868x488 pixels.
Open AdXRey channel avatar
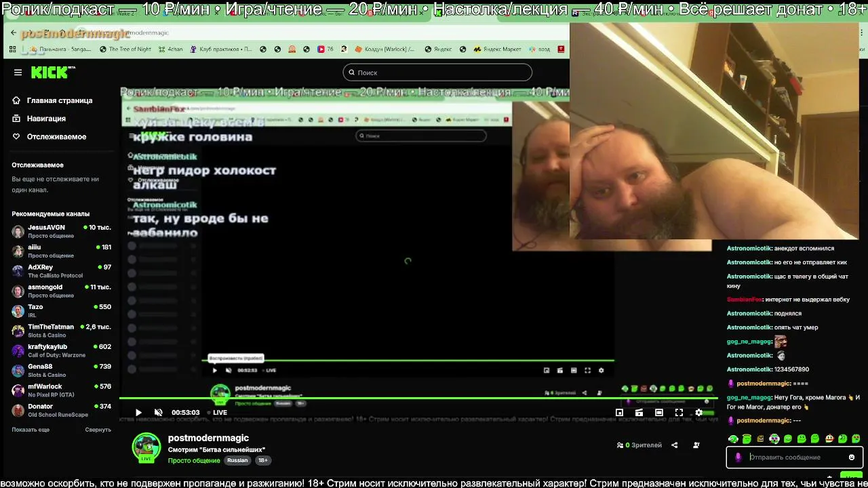click(18, 271)
